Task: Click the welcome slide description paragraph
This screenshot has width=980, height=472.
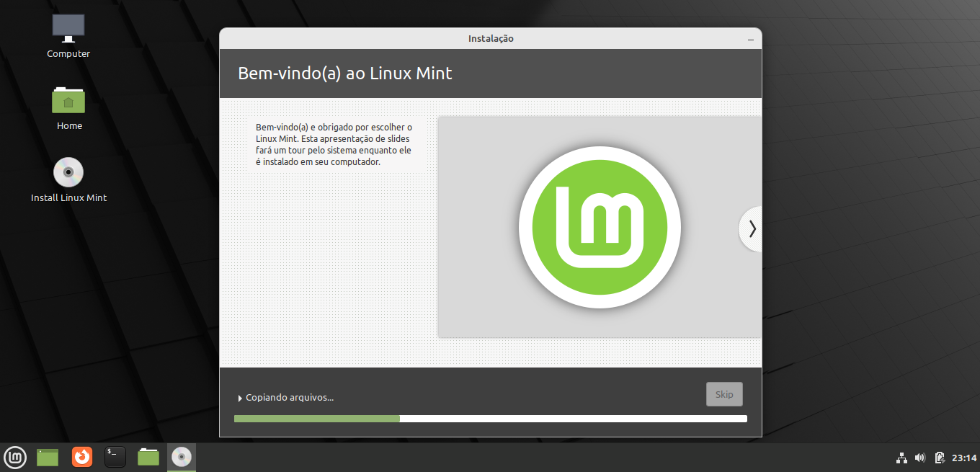Action: coord(334,144)
